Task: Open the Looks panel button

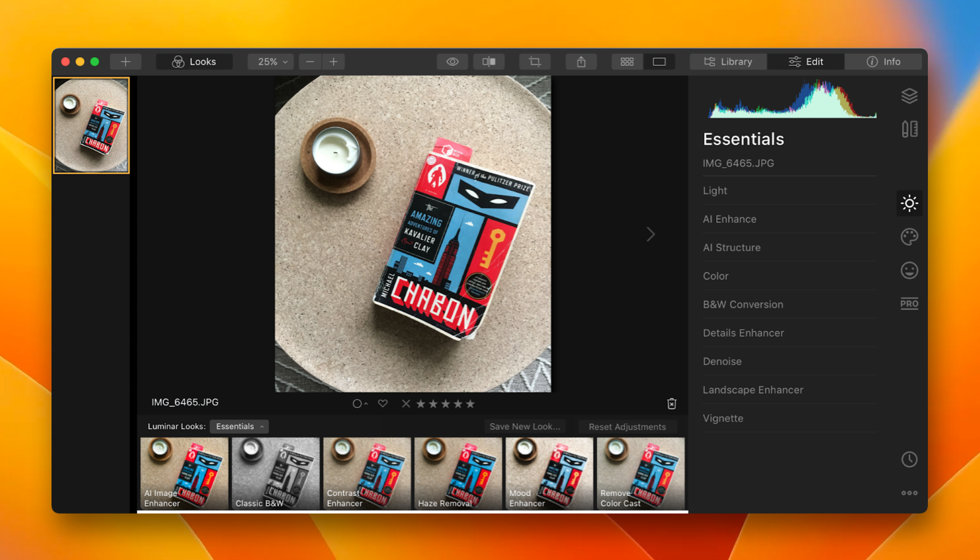Action: tap(195, 62)
